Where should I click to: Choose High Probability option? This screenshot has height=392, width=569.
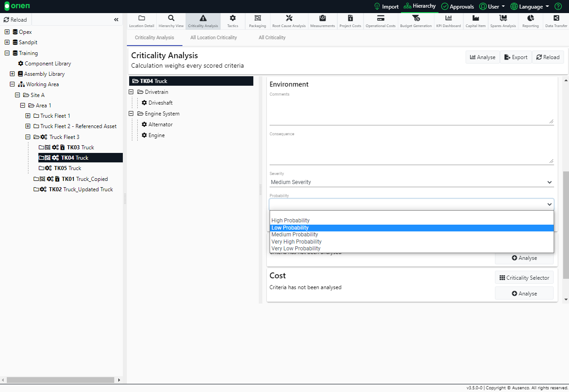click(x=411, y=221)
